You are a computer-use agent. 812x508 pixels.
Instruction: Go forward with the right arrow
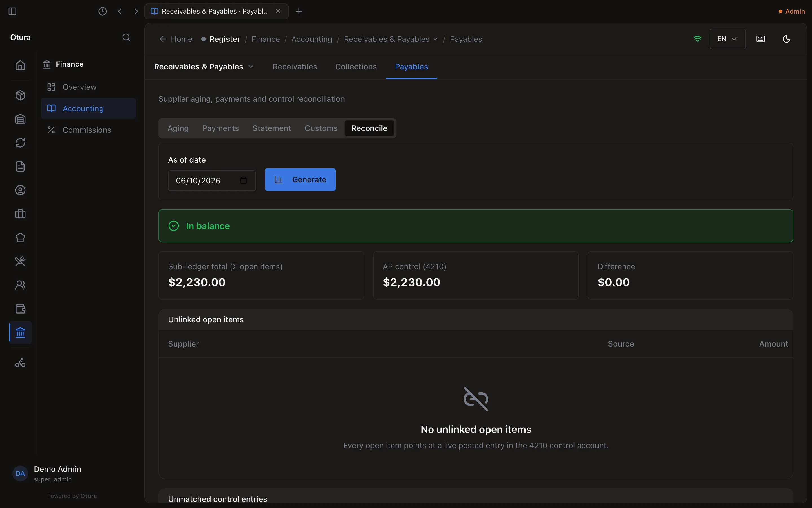coord(136,11)
